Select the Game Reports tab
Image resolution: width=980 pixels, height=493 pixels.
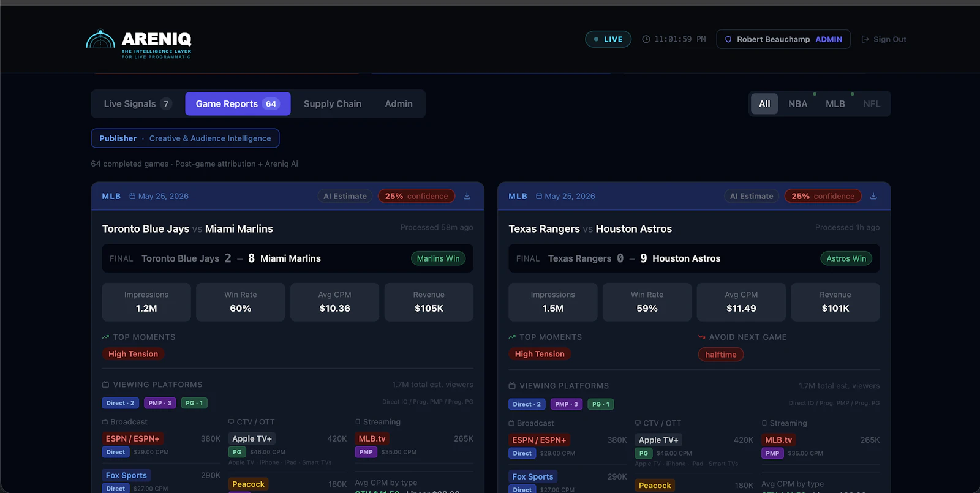point(238,104)
